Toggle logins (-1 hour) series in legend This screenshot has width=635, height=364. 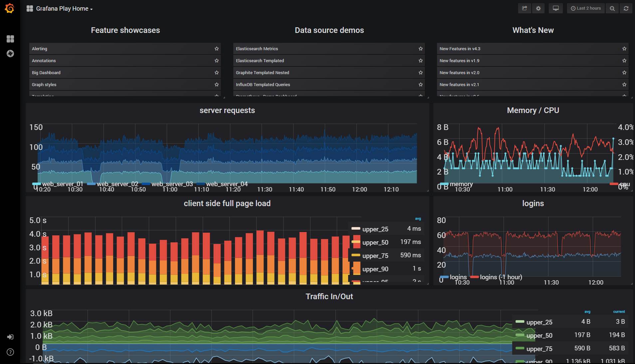coord(501,277)
